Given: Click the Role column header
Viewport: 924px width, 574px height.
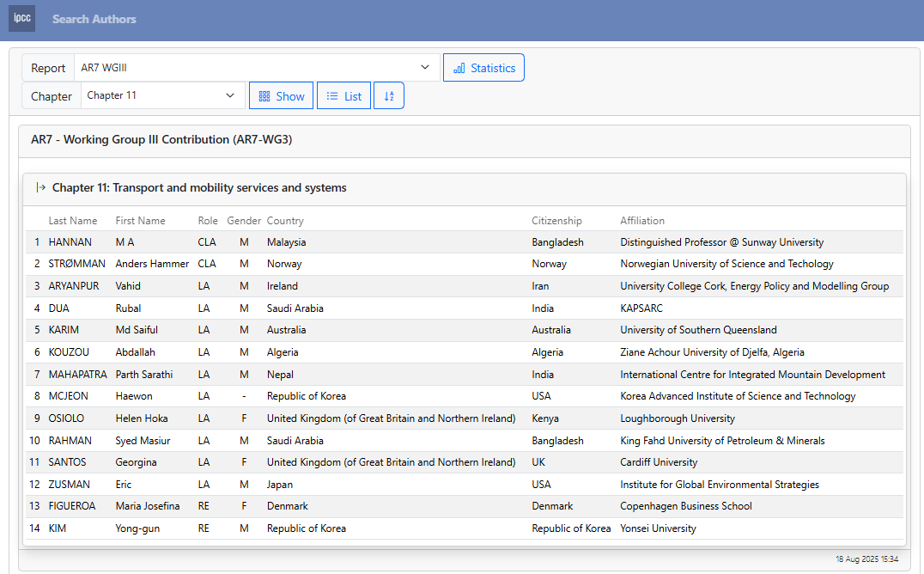Looking at the screenshot, I should [x=208, y=221].
